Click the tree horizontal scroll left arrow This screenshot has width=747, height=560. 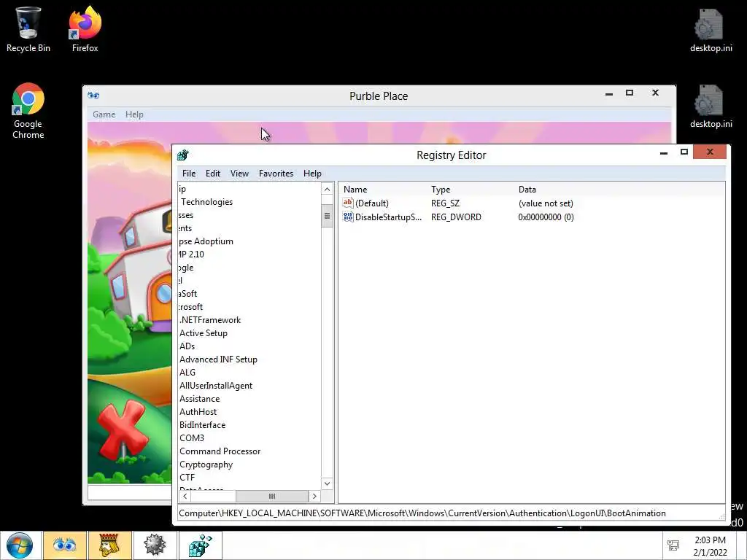tap(185, 496)
